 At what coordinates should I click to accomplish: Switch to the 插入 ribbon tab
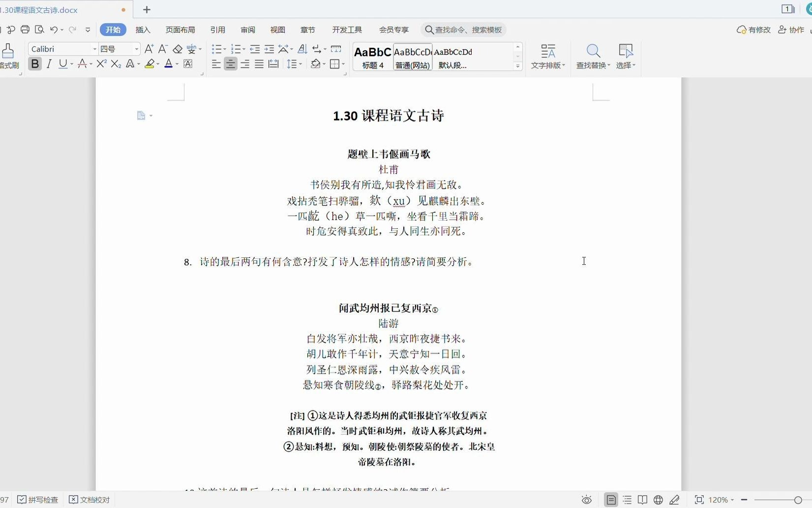click(142, 30)
